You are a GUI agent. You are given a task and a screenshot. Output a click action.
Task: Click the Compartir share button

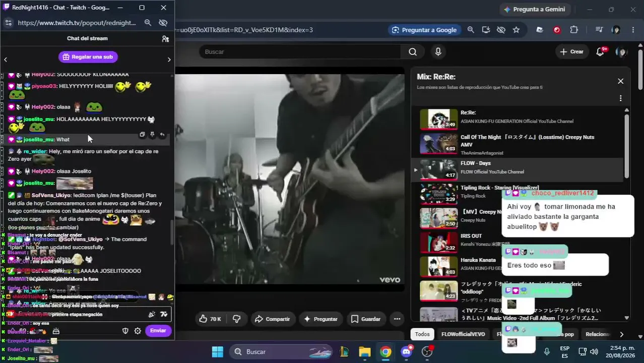pos(272,319)
